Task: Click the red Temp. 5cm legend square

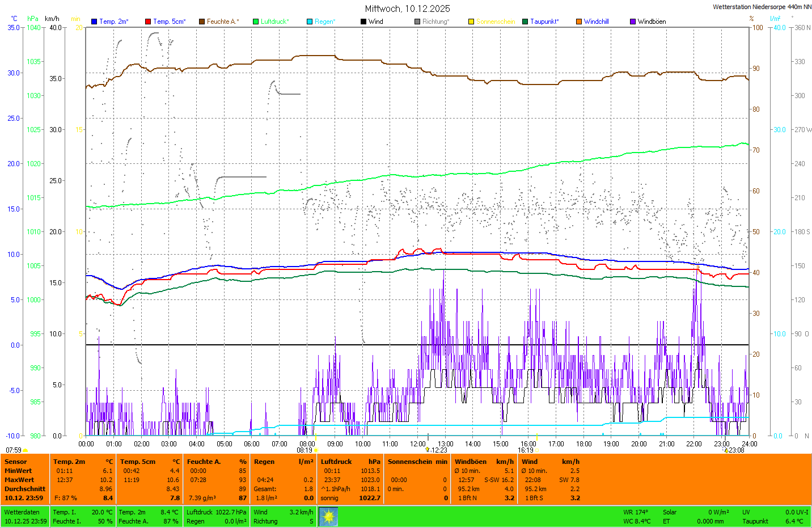Action: pos(148,22)
